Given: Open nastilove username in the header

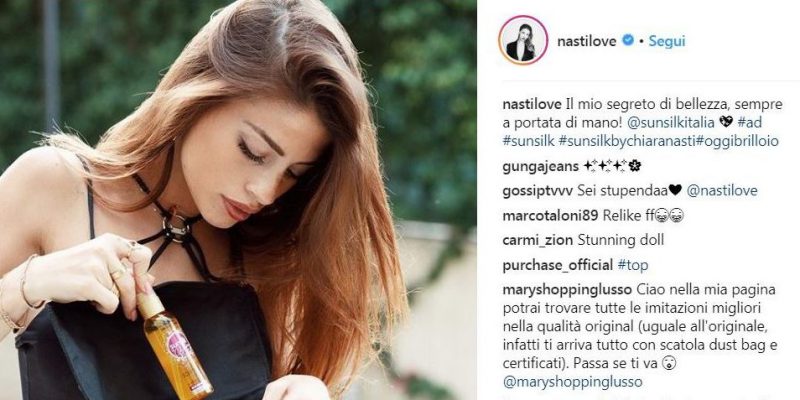Looking at the screenshot, I should 587,41.
